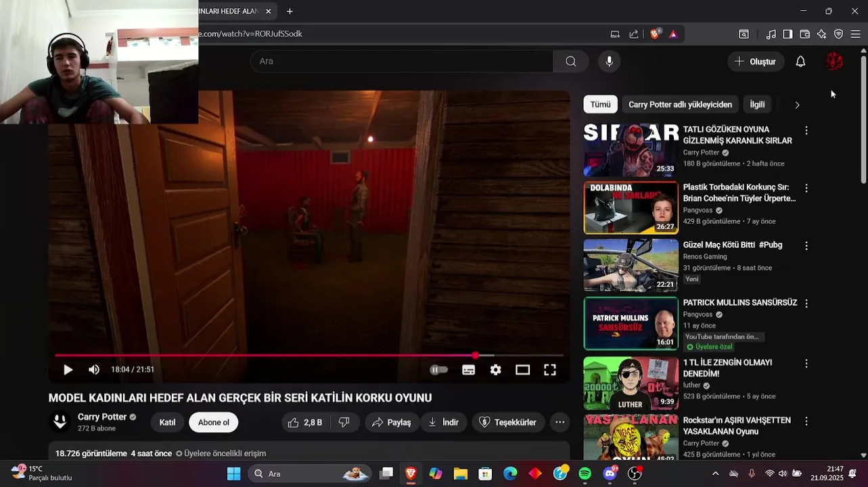This screenshot has width=868, height=487.
Task: Click the Paylaş share button
Action: pyautogui.click(x=392, y=422)
